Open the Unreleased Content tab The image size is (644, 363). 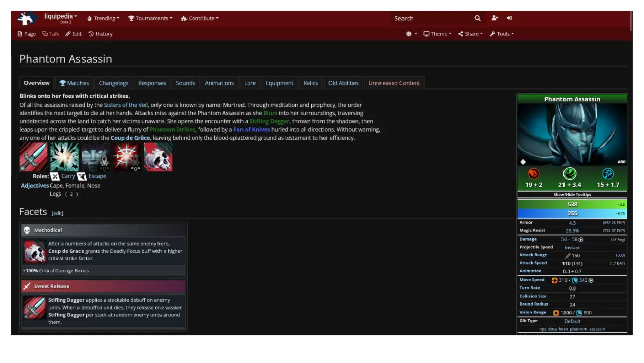[x=394, y=83]
